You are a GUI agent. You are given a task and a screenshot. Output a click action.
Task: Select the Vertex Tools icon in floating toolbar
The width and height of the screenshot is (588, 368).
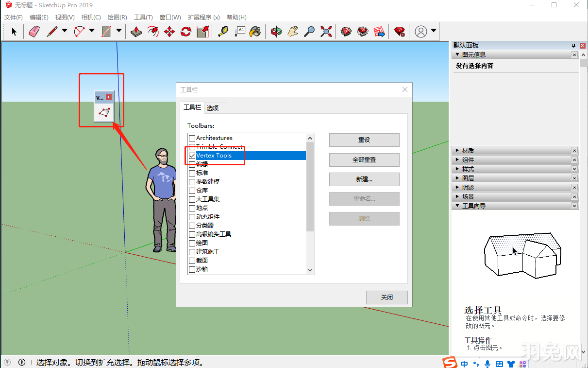104,111
